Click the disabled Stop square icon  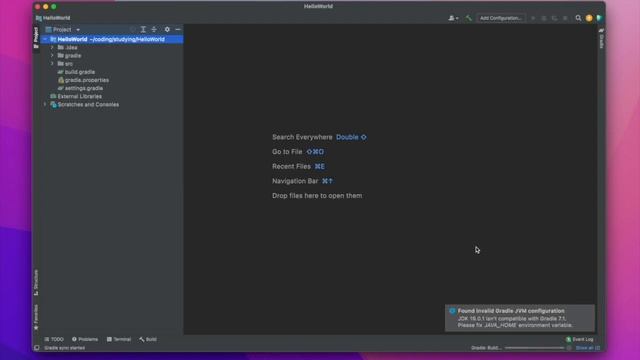[x=565, y=18]
